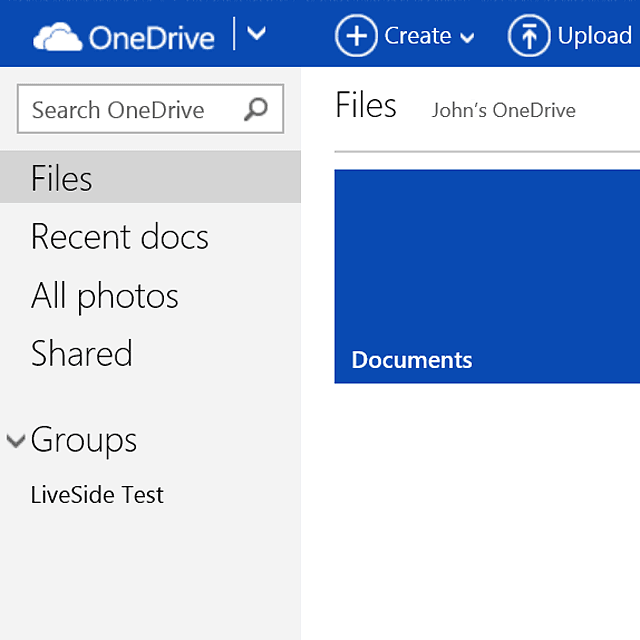640x640 pixels.
Task: Click the OneDrive cloud logo icon
Action: 58,37
